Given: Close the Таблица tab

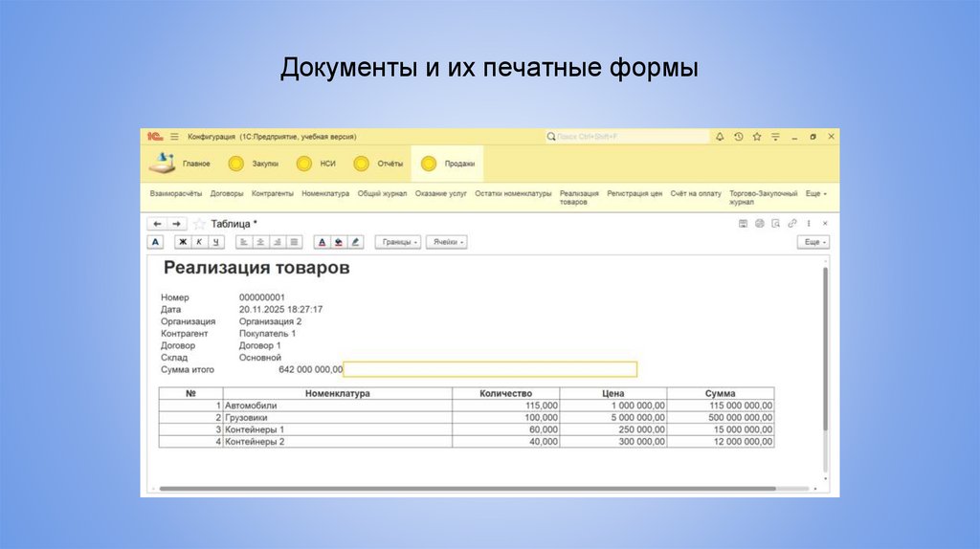Looking at the screenshot, I should click(x=825, y=224).
